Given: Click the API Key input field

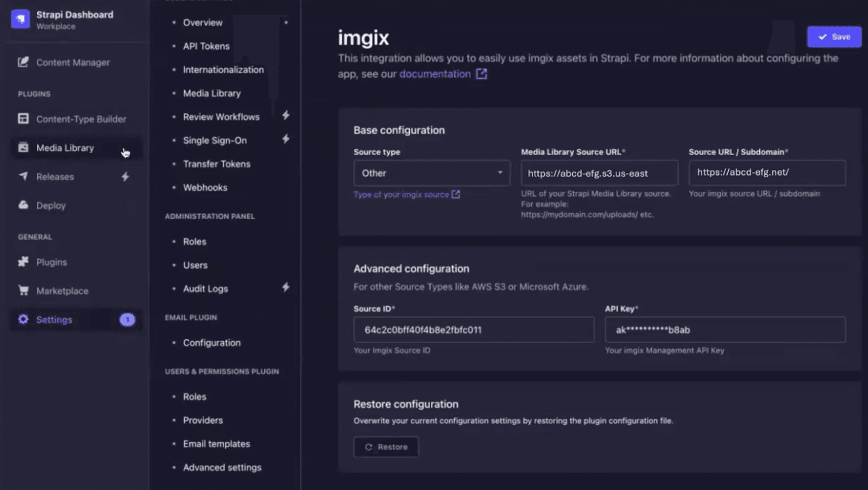Looking at the screenshot, I should [x=725, y=330].
